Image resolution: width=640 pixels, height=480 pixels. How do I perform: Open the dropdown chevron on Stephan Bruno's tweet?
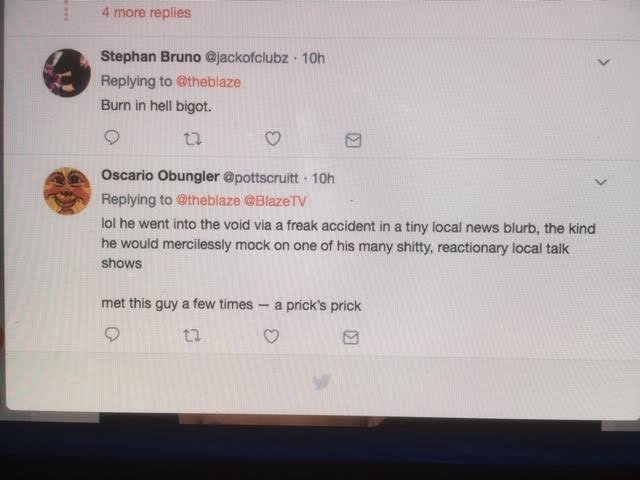[604, 62]
